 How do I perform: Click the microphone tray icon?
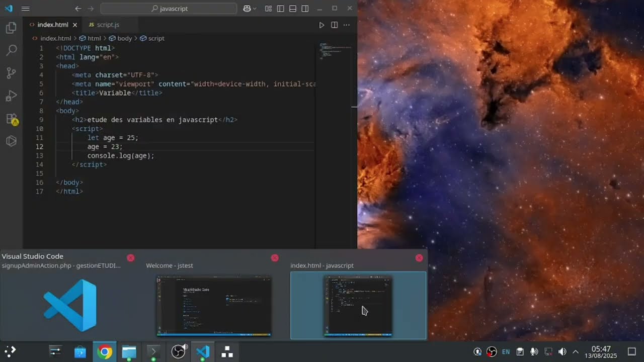534,352
